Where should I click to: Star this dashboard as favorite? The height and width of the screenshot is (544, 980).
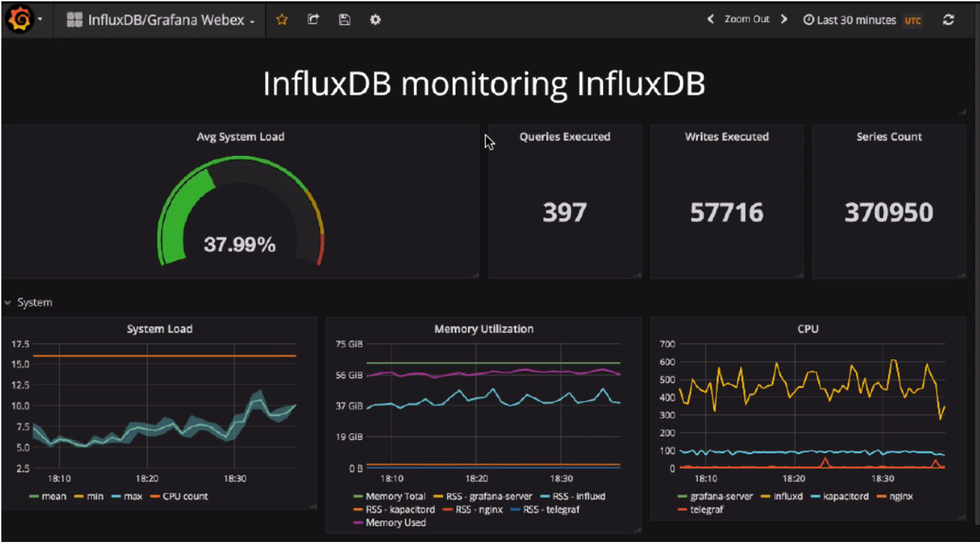click(282, 20)
